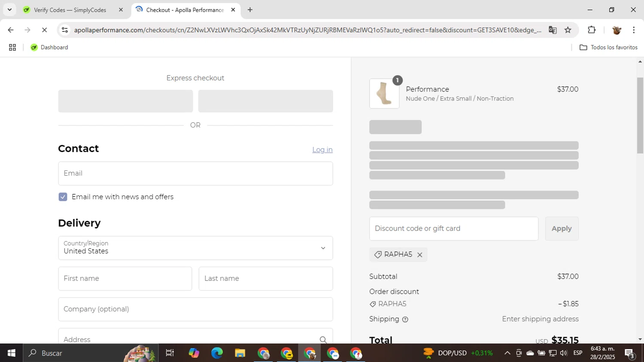Screen dimensions: 644x362
Task: Click the page vertical scrollbar thumb
Action: coord(640,115)
